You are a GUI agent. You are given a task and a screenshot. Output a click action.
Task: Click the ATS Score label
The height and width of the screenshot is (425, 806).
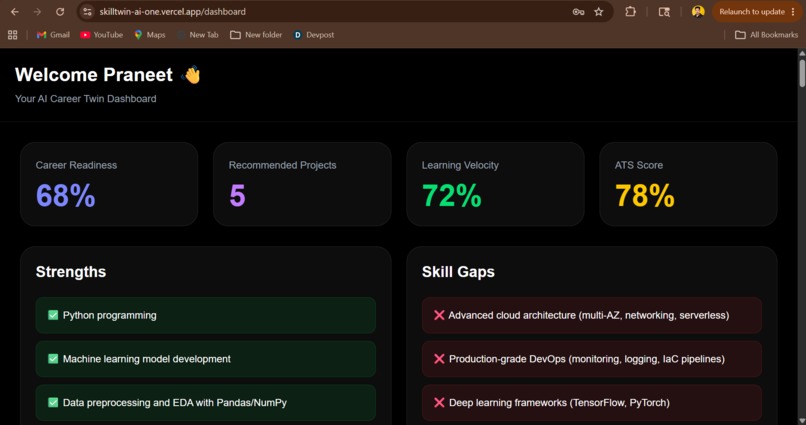pyautogui.click(x=638, y=165)
